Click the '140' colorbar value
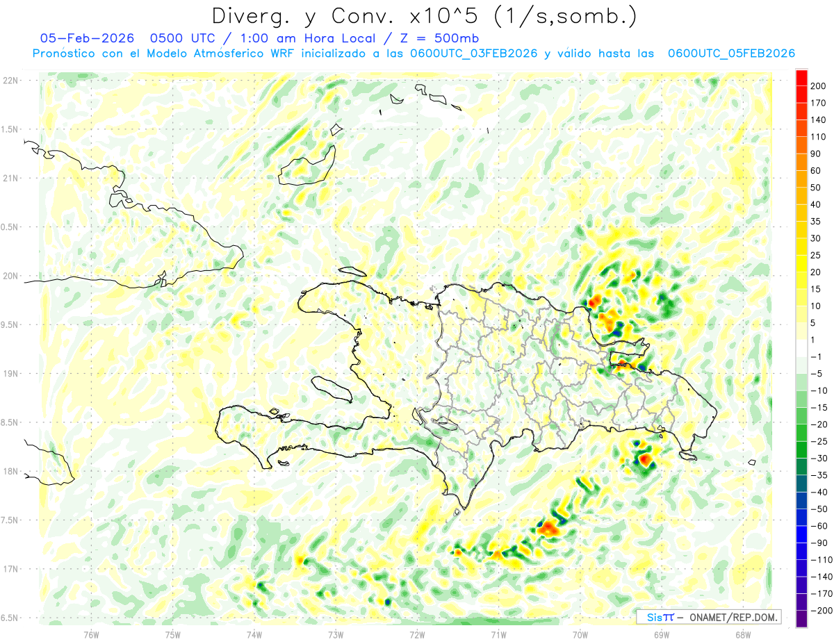The width and height of the screenshot is (834, 644). coord(817,120)
